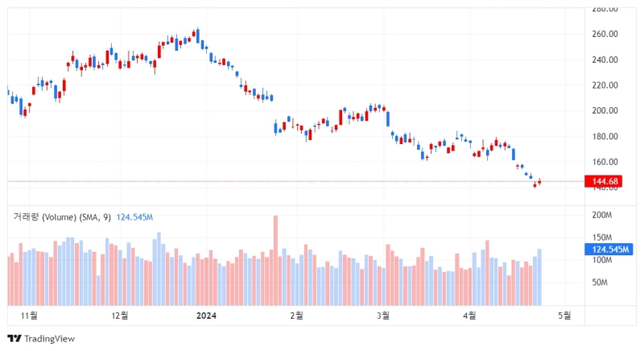Select the 3월 time axis label

pos(383,316)
